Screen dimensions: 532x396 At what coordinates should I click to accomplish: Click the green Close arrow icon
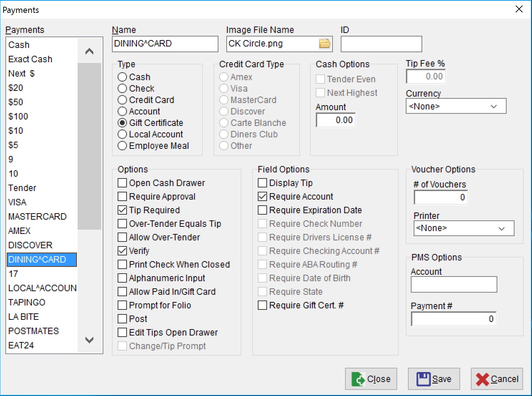click(x=359, y=379)
